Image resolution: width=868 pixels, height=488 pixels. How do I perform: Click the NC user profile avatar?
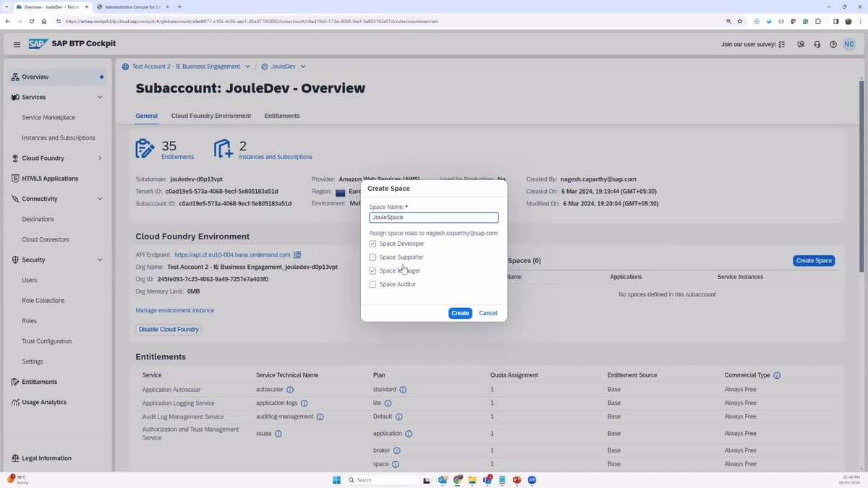[x=849, y=44]
